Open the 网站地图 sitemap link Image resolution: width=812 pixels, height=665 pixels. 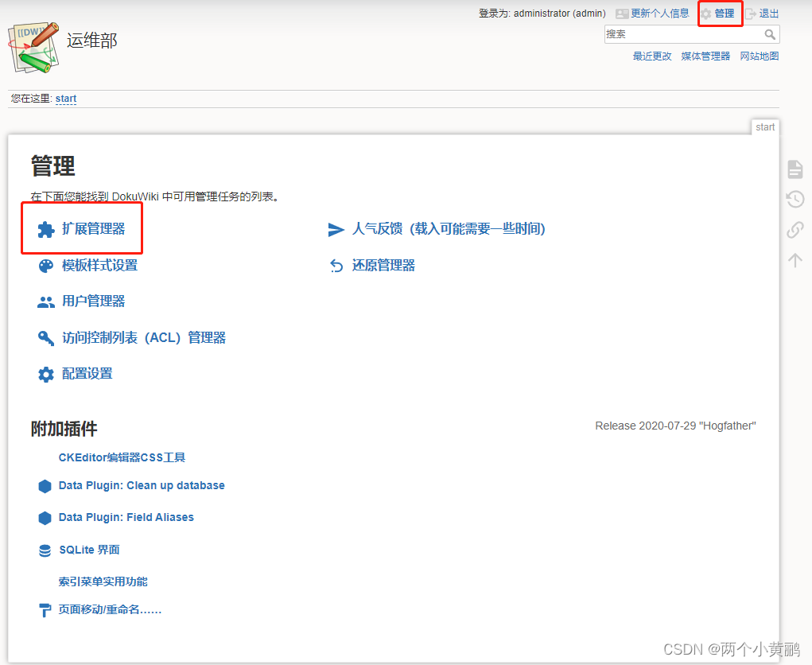(760, 56)
